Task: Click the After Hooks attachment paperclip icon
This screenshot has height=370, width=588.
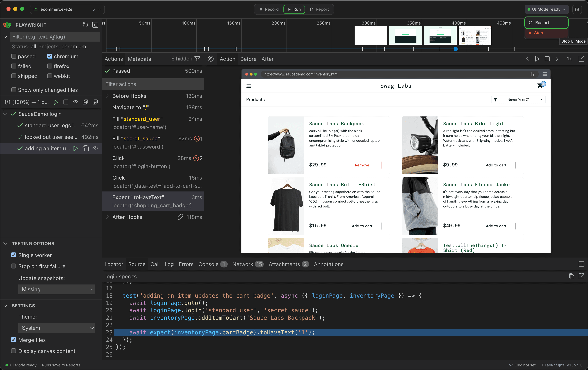Action: pyautogui.click(x=180, y=217)
